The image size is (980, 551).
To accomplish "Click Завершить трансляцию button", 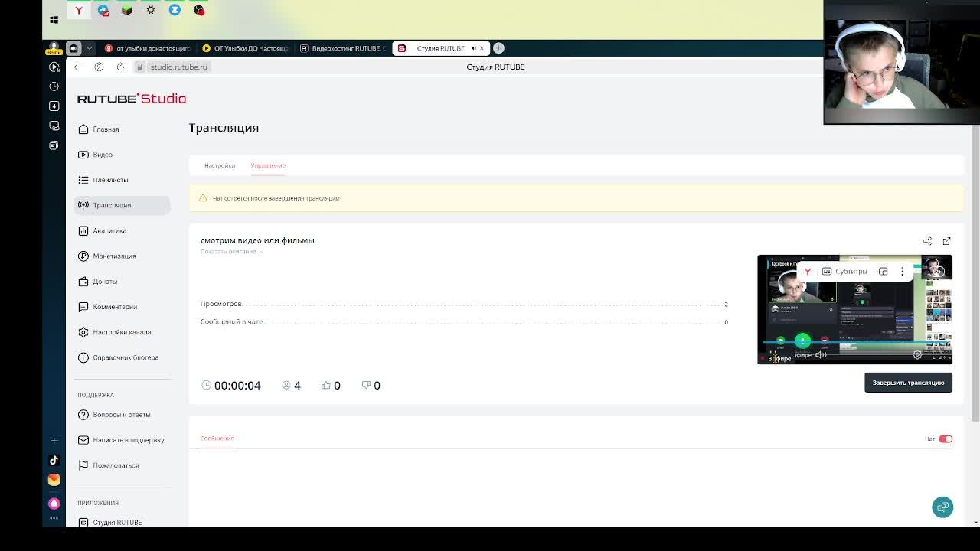I will click(908, 383).
